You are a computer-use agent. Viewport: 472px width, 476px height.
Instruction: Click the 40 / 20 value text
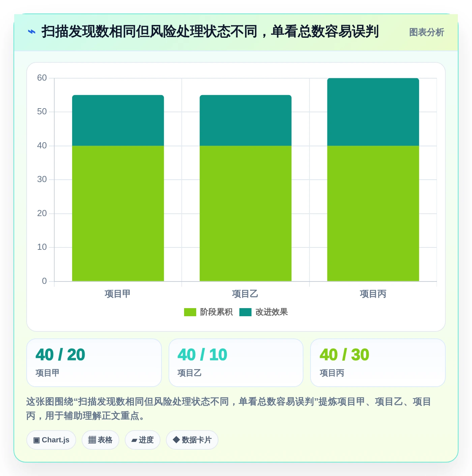pyautogui.click(x=60, y=355)
